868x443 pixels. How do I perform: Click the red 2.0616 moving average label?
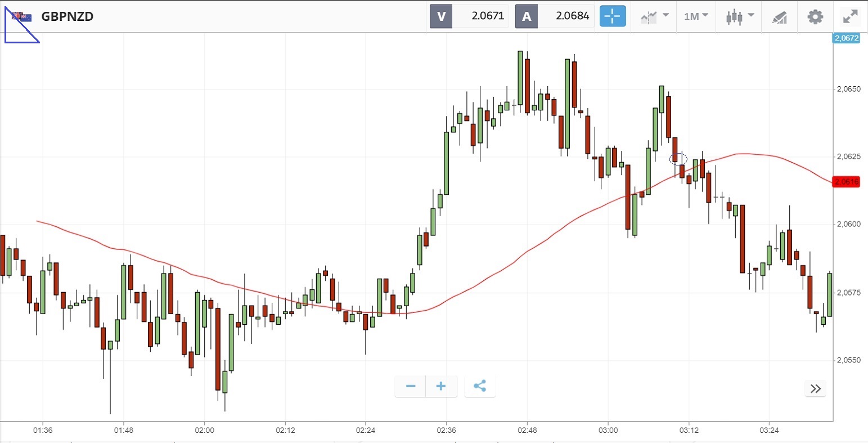pos(846,181)
